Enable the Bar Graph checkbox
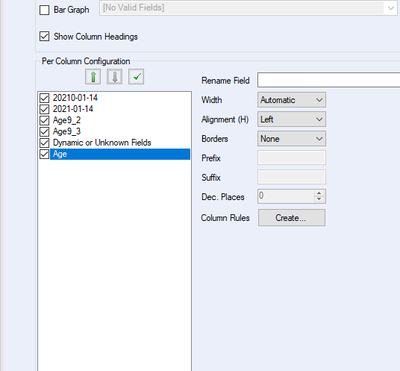The height and width of the screenshot is (371, 400). click(x=44, y=10)
